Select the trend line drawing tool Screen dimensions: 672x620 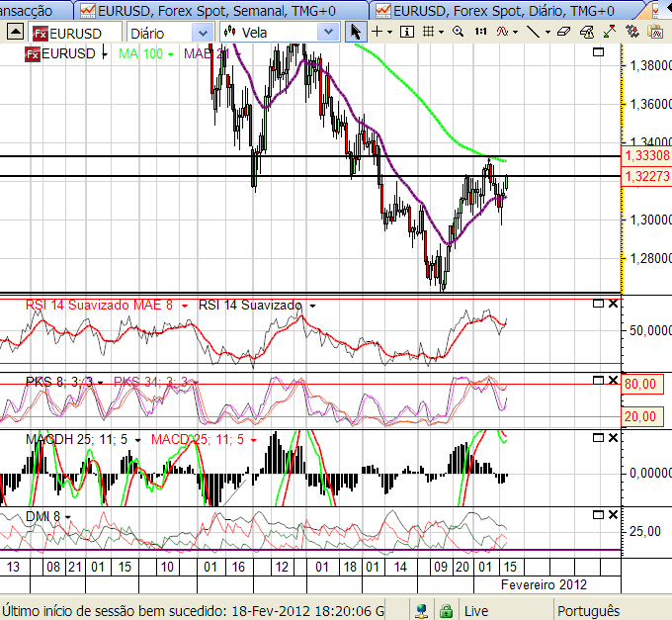[533, 32]
